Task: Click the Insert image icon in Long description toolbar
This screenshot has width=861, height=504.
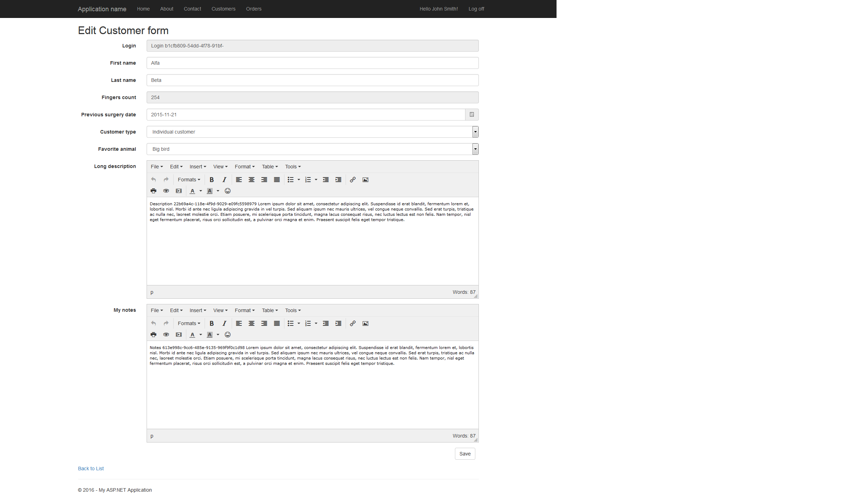Action: tap(365, 179)
